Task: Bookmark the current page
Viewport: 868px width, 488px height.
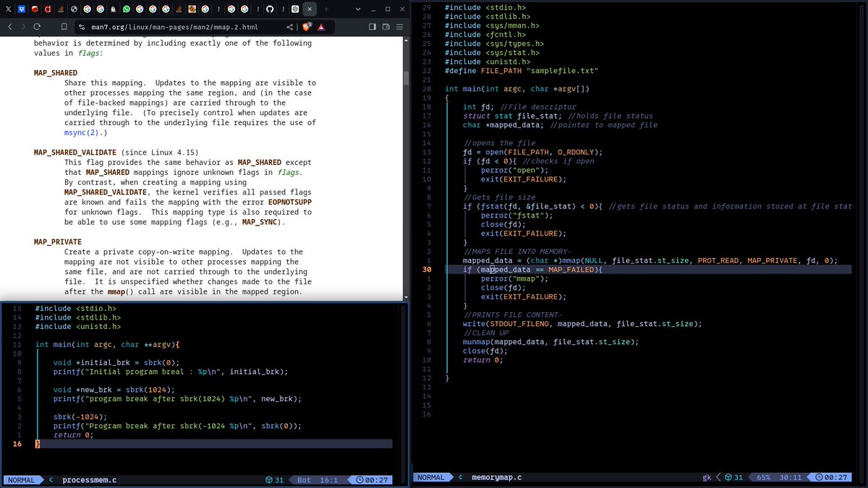Action: coord(64,27)
